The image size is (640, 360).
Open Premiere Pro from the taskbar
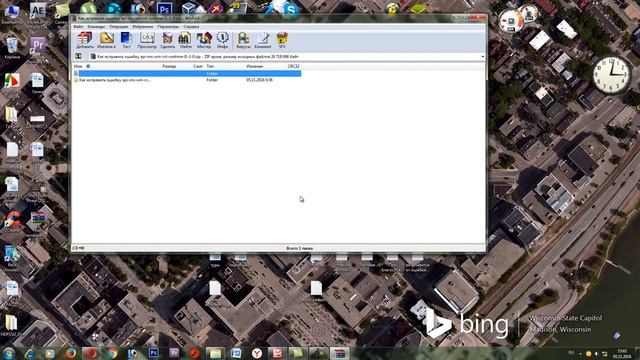pyautogui.click(x=174, y=353)
